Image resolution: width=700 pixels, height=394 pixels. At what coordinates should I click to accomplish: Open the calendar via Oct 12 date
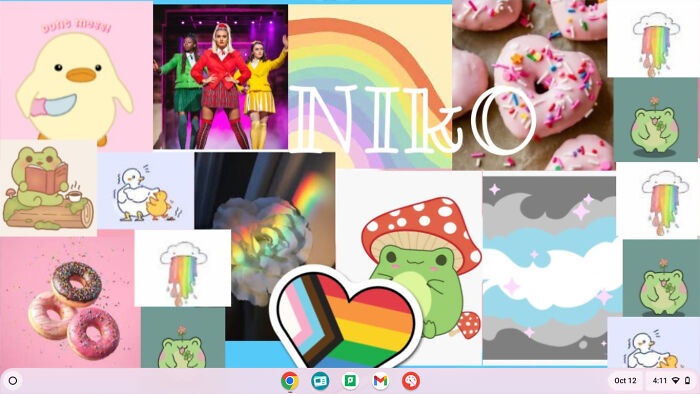(x=625, y=381)
